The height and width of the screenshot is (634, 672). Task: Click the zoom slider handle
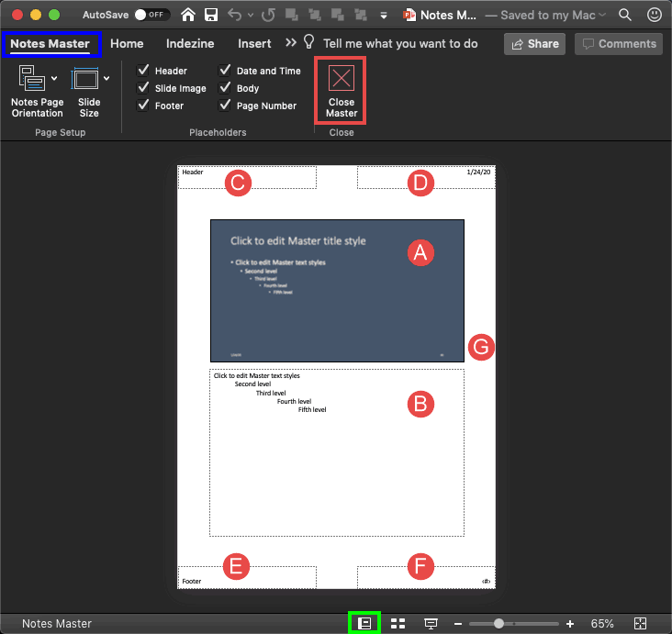498,623
